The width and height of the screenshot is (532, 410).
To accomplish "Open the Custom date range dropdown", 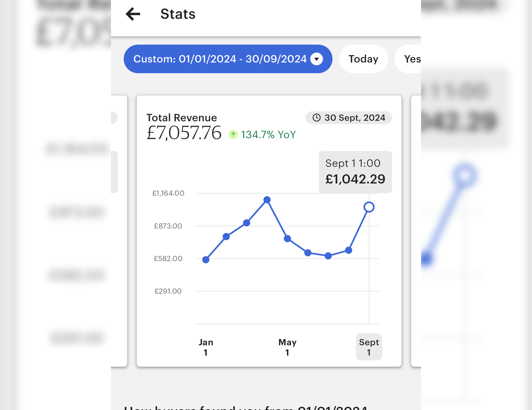I will click(220, 59).
